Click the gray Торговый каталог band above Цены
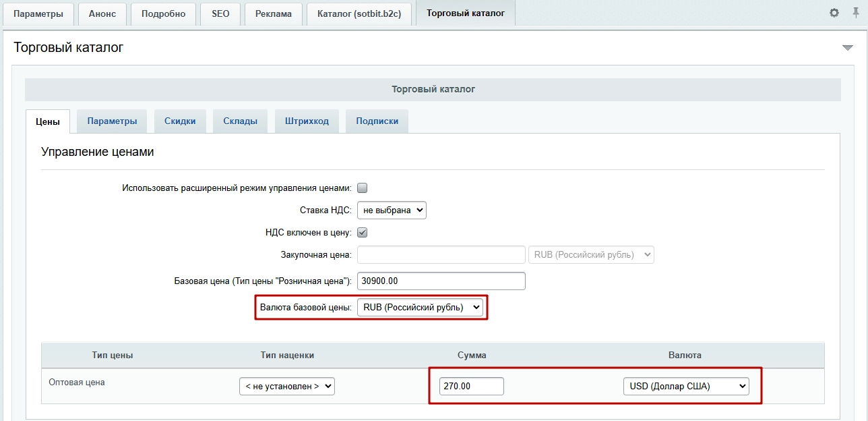The width and height of the screenshot is (868, 421). point(433,89)
